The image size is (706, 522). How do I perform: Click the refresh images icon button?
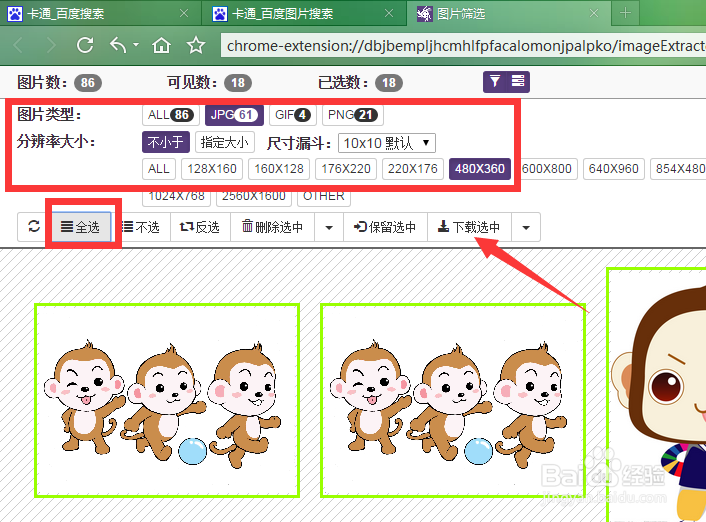coord(34,227)
